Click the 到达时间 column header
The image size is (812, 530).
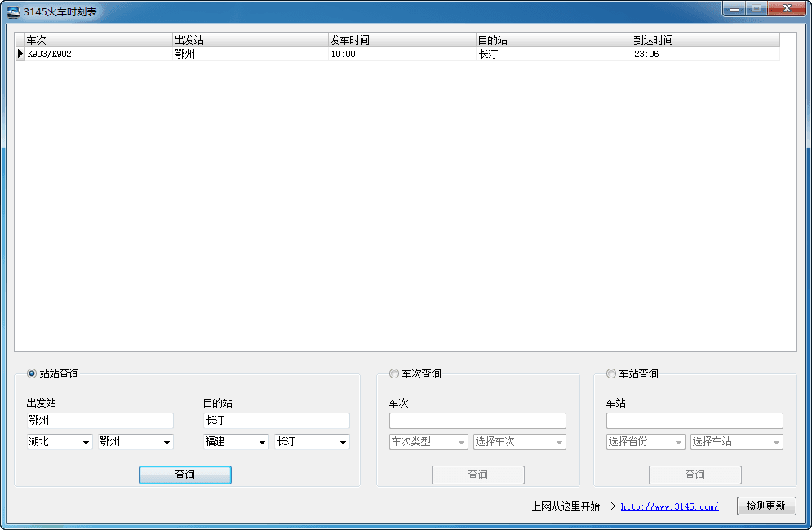point(705,40)
